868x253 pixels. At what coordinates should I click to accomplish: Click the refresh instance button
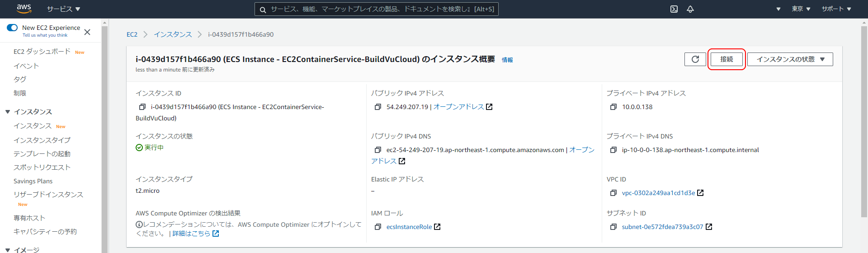point(695,59)
